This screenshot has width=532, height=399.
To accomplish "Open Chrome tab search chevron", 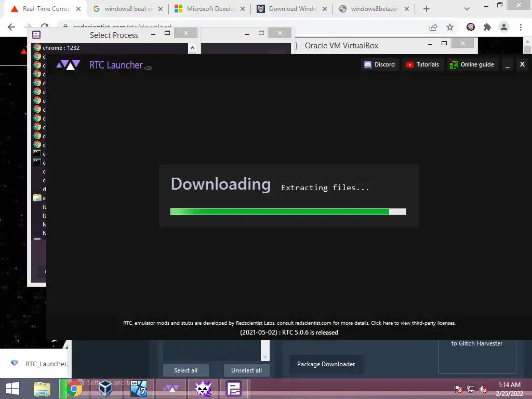I will point(467,9).
